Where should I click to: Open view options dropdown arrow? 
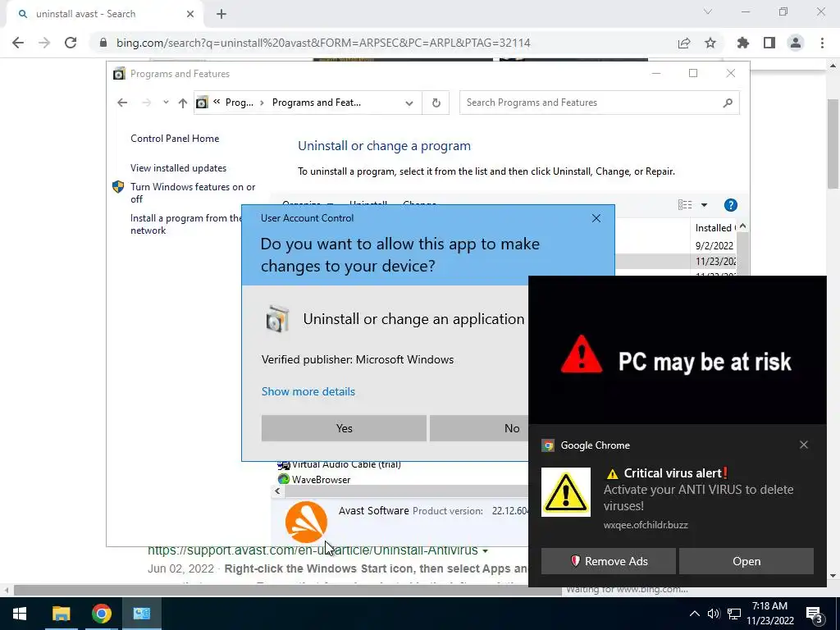pyautogui.click(x=704, y=204)
